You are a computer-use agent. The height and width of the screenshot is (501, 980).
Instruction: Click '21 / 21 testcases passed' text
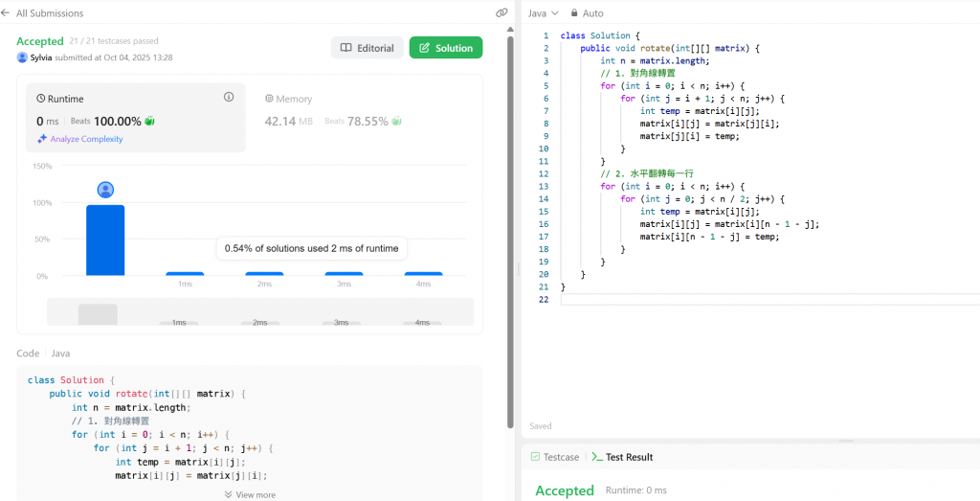[114, 41]
